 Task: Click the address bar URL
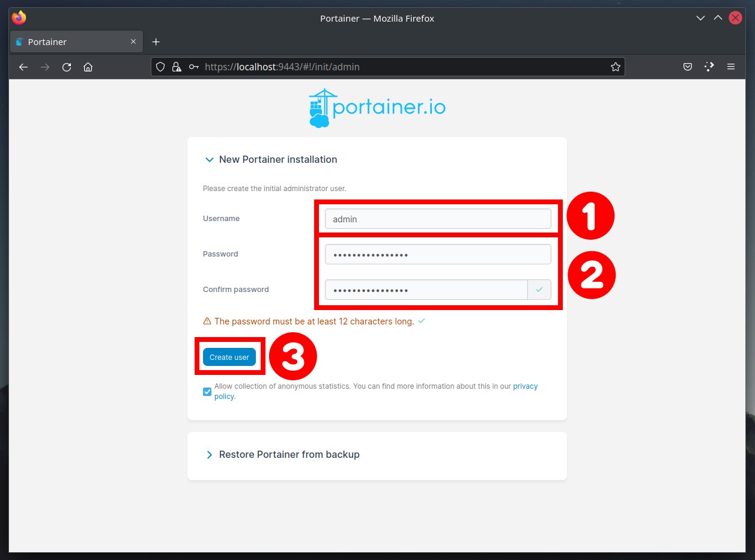[x=282, y=67]
